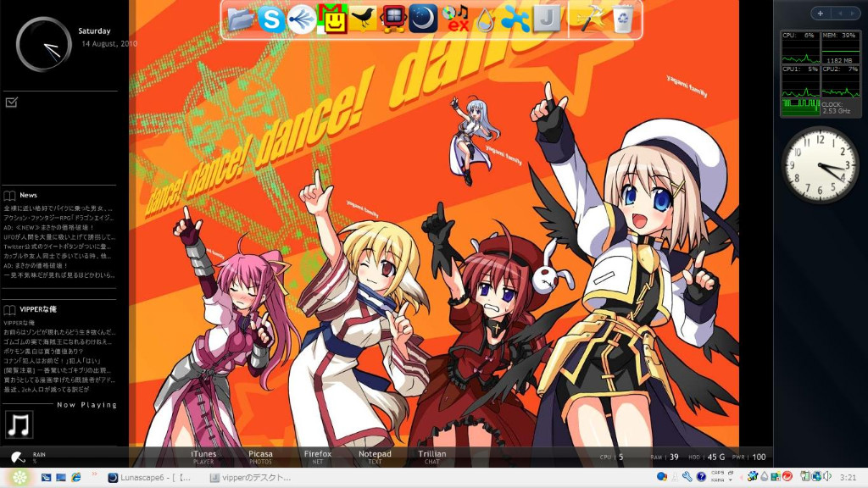Launch Lunascape crescent moon dock icon

click(423, 19)
